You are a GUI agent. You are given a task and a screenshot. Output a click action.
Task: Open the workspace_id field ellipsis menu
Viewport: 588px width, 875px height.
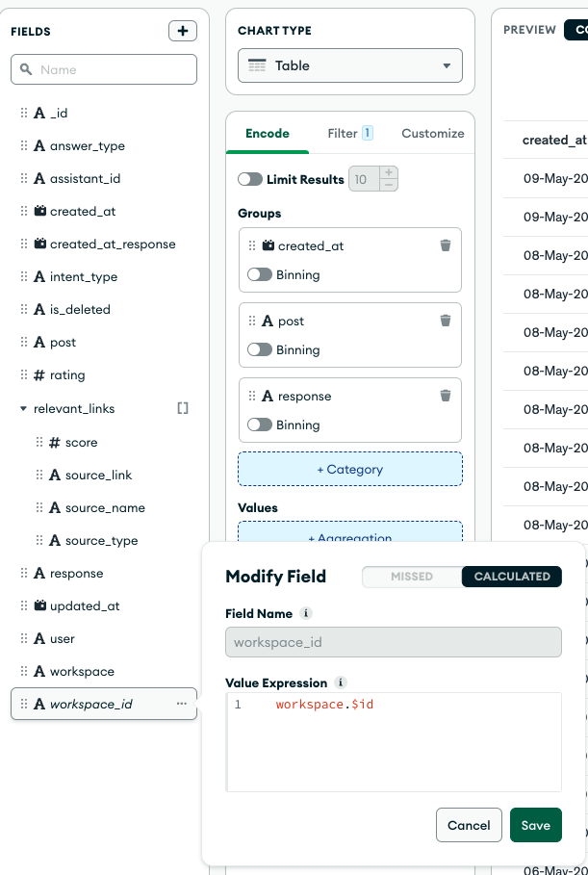tap(182, 704)
